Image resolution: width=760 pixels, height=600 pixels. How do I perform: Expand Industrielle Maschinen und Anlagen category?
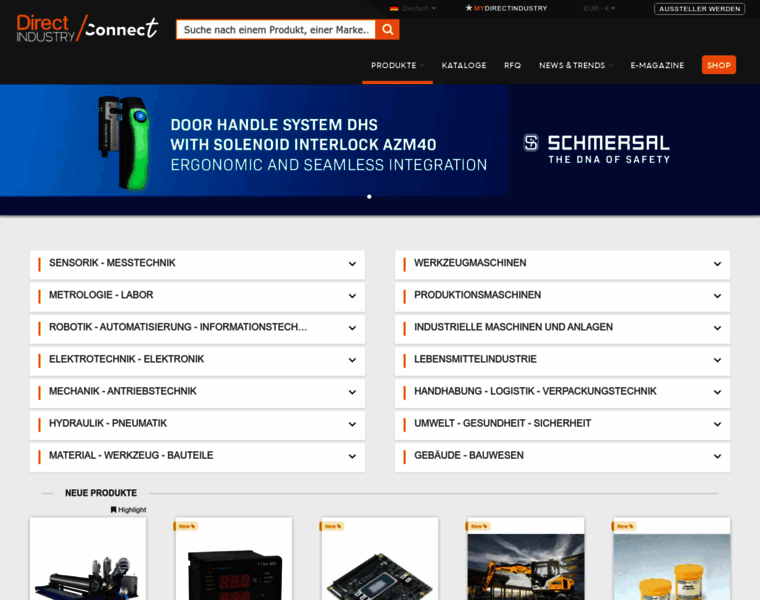(562, 328)
